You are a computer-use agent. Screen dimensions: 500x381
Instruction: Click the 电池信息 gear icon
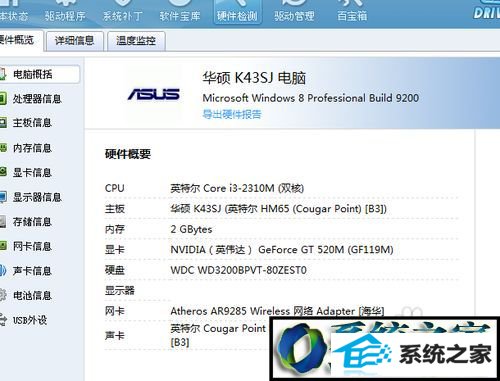coord(3,295)
